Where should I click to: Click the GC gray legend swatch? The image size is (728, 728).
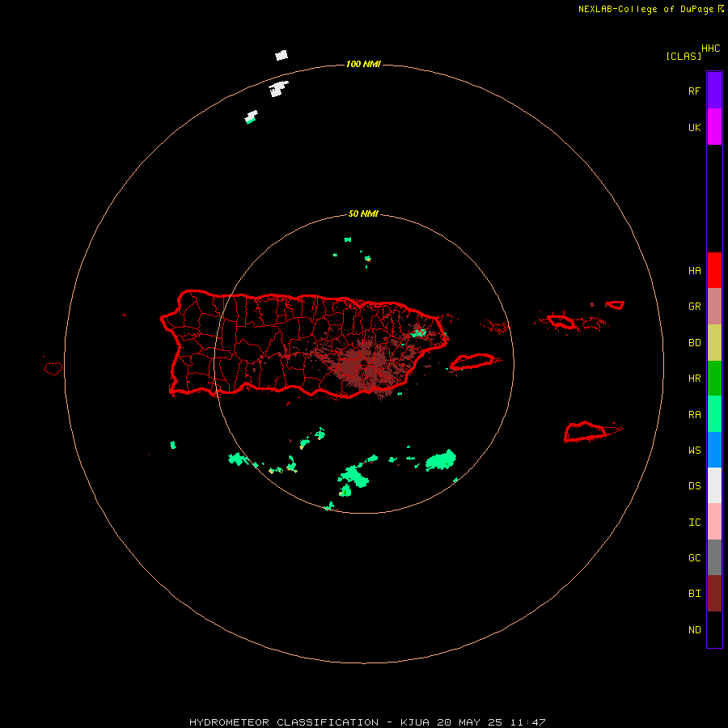714,557
